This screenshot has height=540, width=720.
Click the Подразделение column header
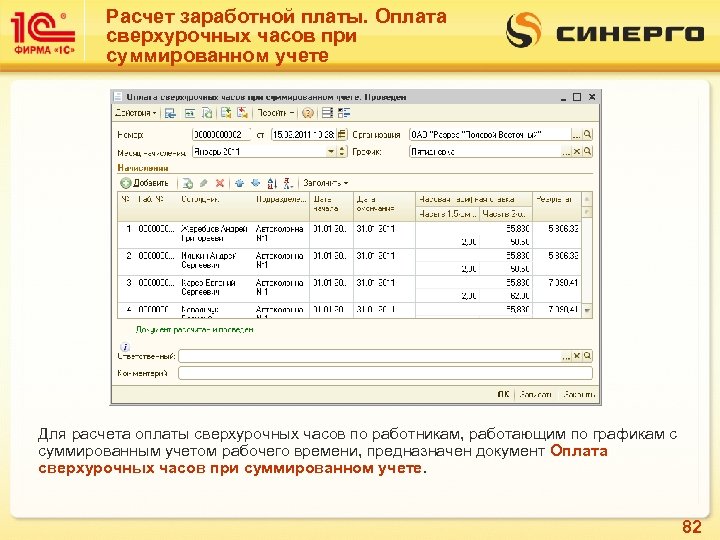(281, 207)
